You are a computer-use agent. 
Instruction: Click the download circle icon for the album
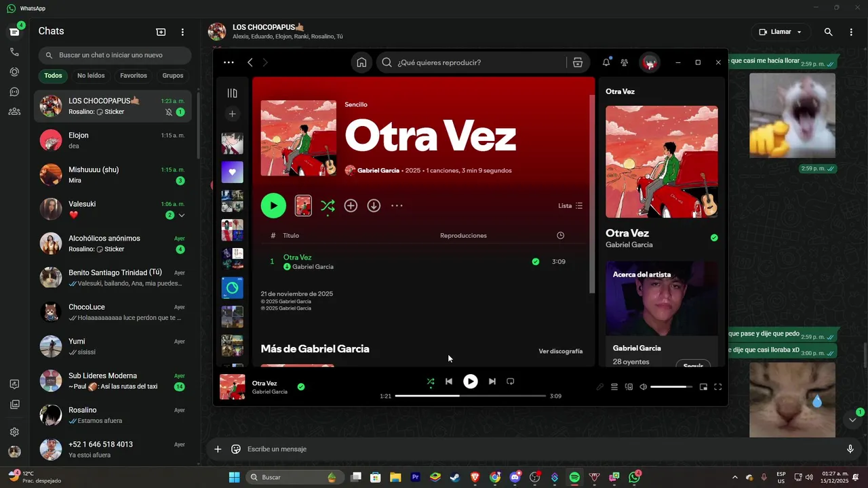click(374, 205)
